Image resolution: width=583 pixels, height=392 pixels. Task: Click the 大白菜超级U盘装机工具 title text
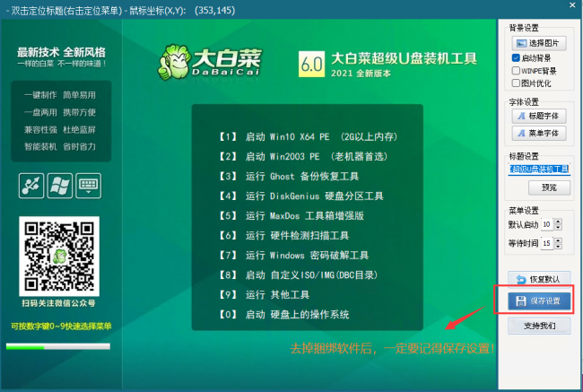click(x=404, y=58)
